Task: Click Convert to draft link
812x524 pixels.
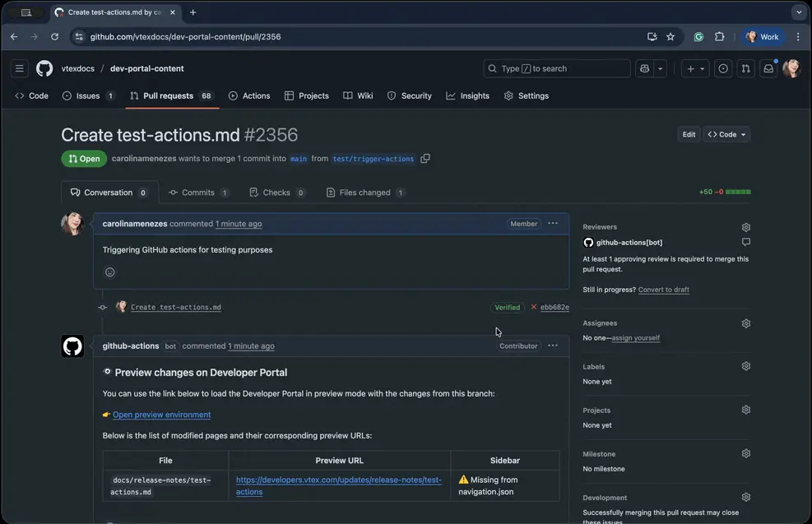Action: click(x=663, y=290)
